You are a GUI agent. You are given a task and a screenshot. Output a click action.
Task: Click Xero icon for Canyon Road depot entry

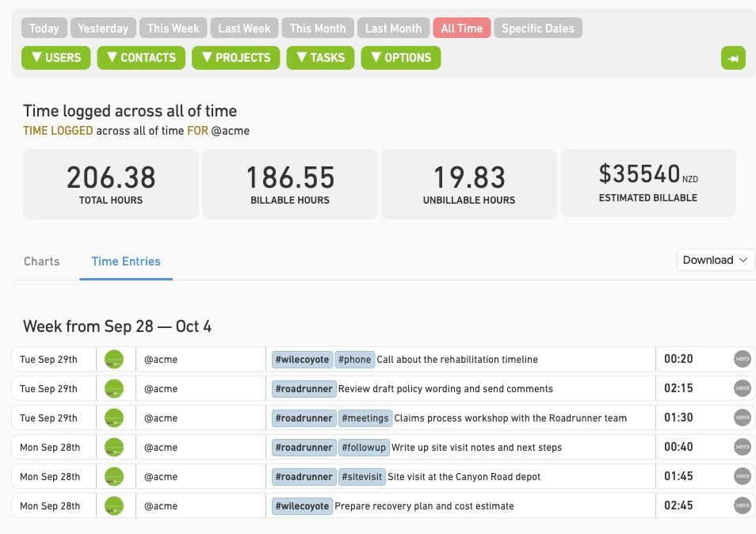pyautogui.click(x=742, y=477)
